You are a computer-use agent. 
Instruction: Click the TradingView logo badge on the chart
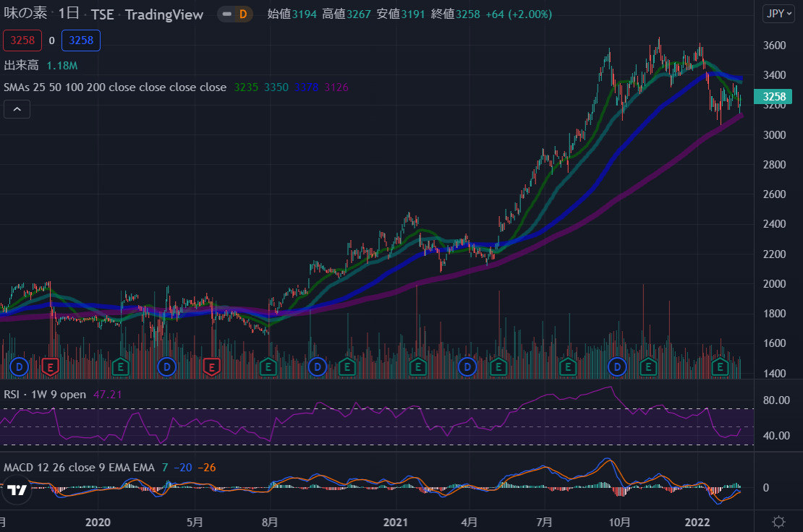click(17, 490)
